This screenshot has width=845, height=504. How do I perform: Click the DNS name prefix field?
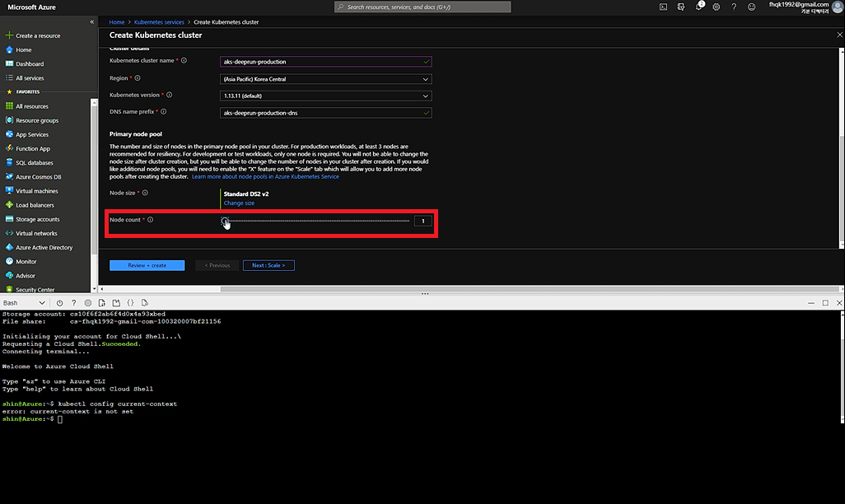point(325,113)
